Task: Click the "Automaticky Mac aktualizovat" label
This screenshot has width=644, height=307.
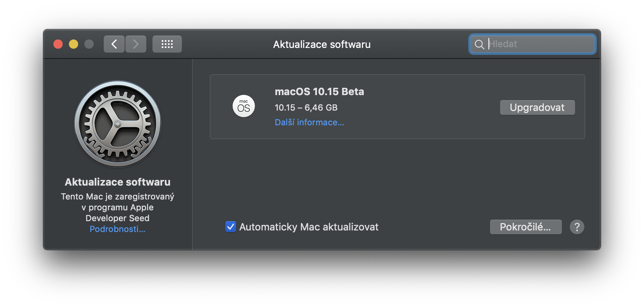Action: pos(308,227)
